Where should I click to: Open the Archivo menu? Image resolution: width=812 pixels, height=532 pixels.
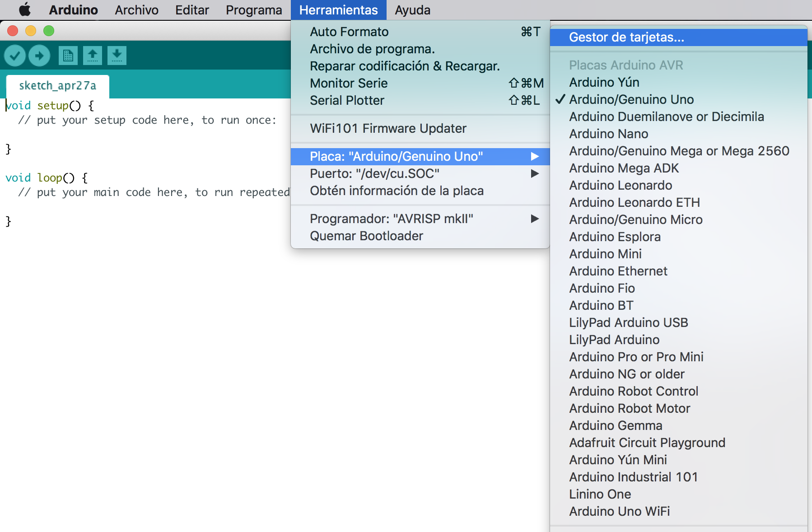136,10
